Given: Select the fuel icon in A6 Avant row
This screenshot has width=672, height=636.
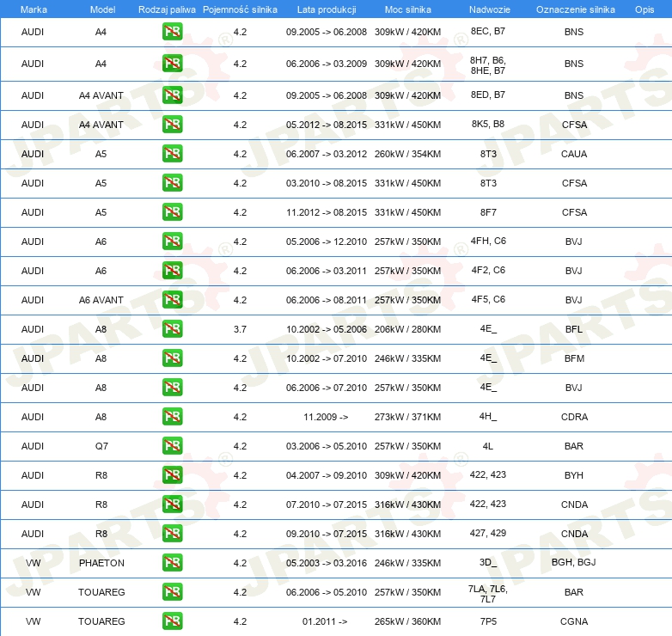Looking at the screenshot, I should [172, 300].
